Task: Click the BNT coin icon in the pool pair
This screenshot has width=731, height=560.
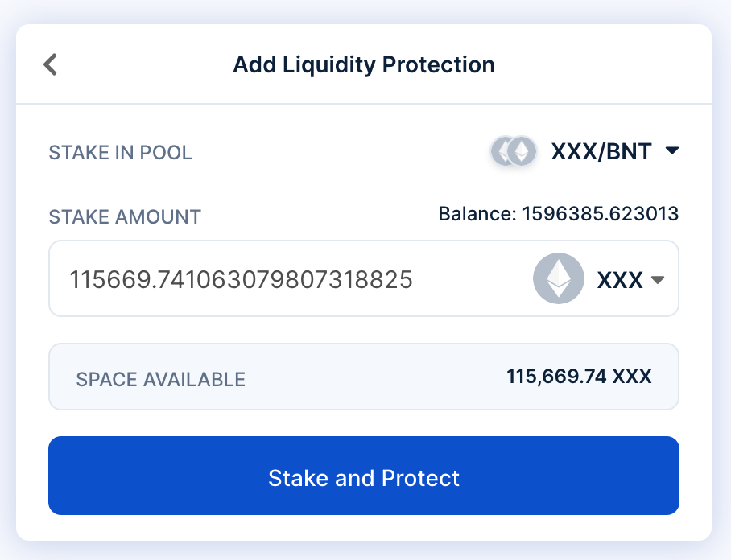Action: click(x=524, y=151)
